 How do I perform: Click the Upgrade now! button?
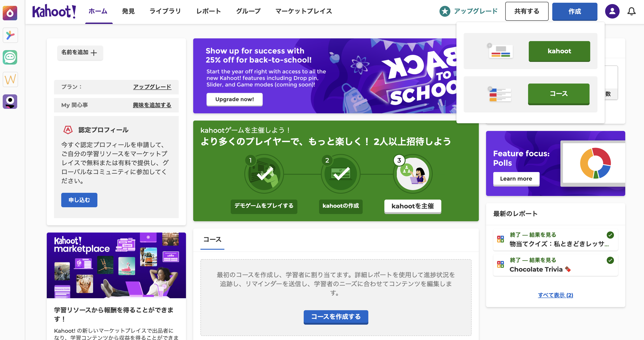235,99
